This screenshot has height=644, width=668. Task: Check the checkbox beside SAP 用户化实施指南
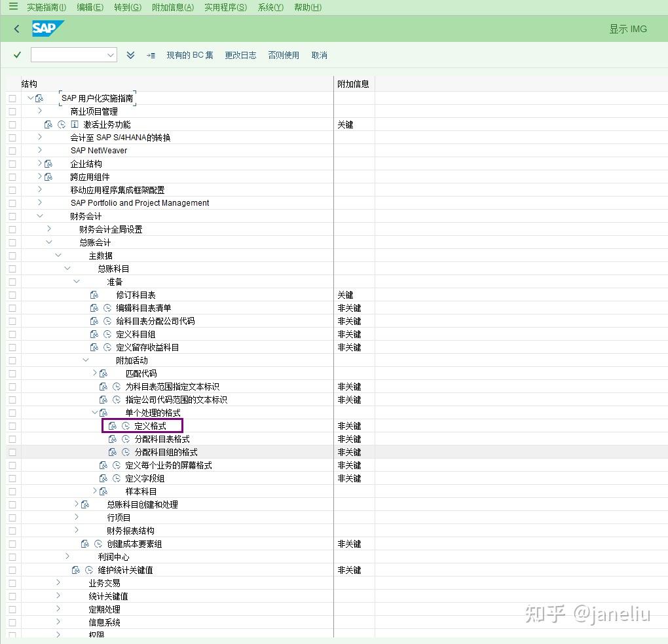point(11,98)
